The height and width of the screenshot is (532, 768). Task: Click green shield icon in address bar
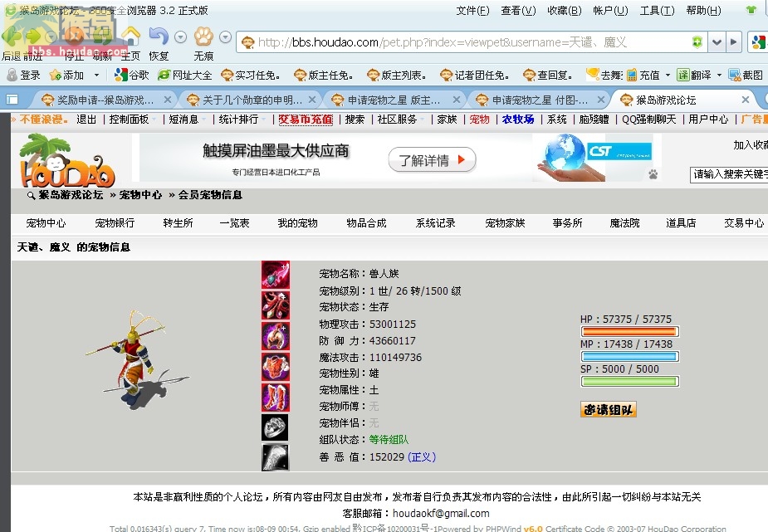click(x=697, y=42)
